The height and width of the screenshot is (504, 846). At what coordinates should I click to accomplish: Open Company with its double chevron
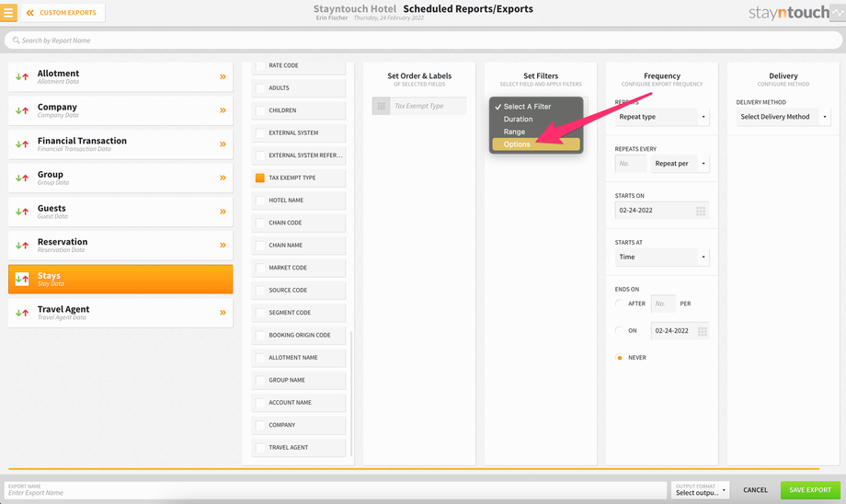pos(223,110)
